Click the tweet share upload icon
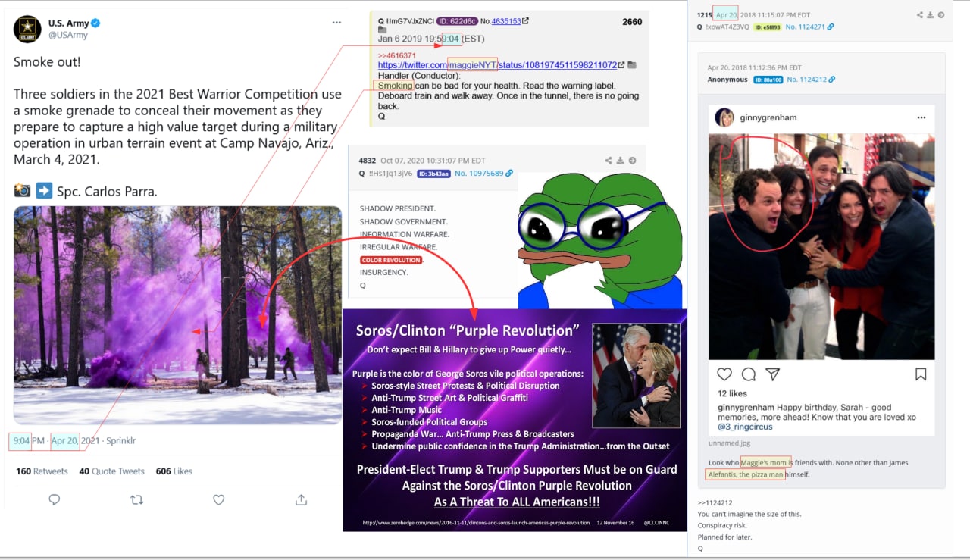970x560 pixels. click(x=301, y=499)
